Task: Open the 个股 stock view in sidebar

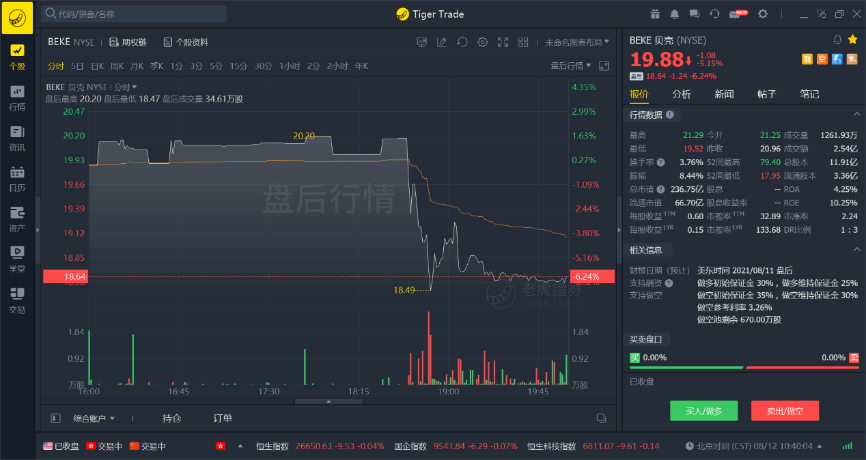Action: (17, 57)
